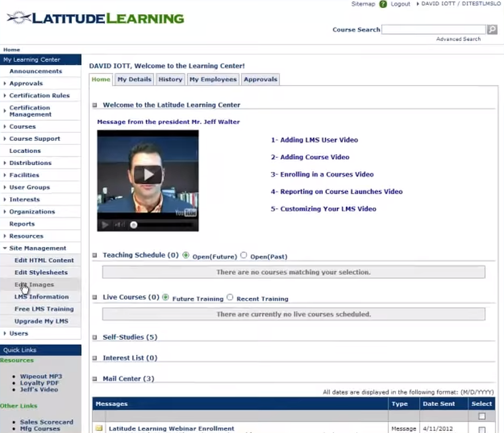The height and width of the screenshot is (433, 504).
Task: Switch to the My Employees tab
Action: tap(213, 80)
